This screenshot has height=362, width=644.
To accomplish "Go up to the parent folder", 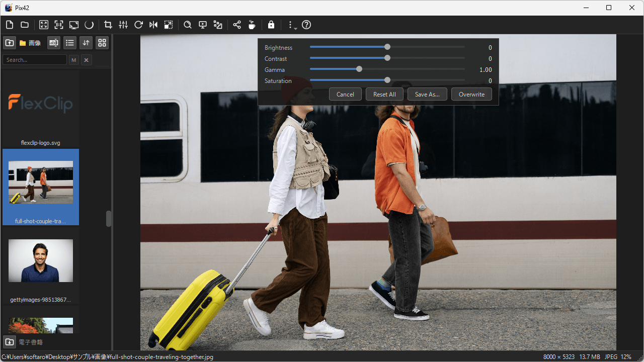I will [10, 43].
